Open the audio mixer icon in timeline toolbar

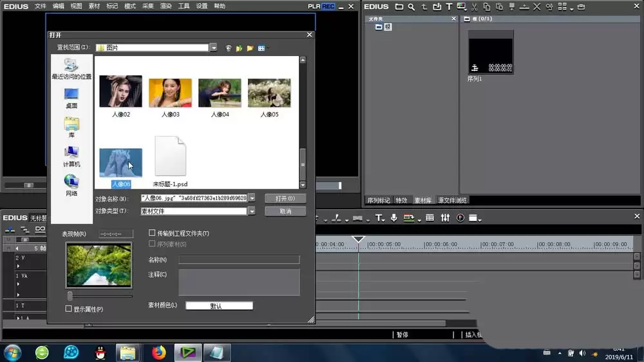coord(445,218)
